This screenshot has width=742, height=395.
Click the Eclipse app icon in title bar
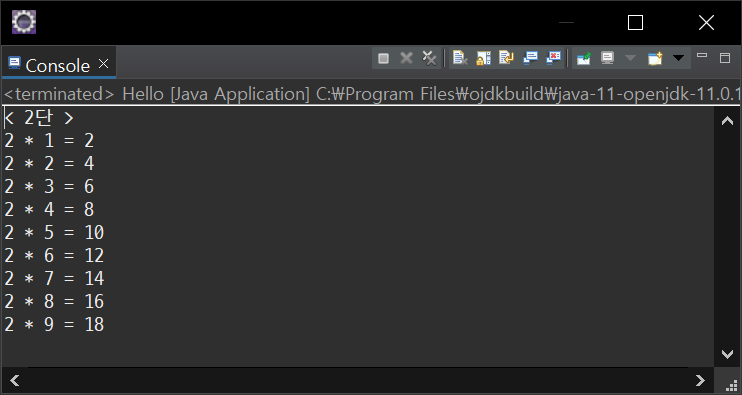click(x=24, y=22)
